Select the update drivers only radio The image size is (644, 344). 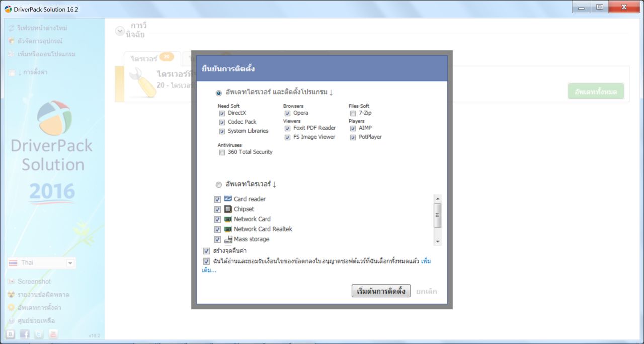coord(218,185)
